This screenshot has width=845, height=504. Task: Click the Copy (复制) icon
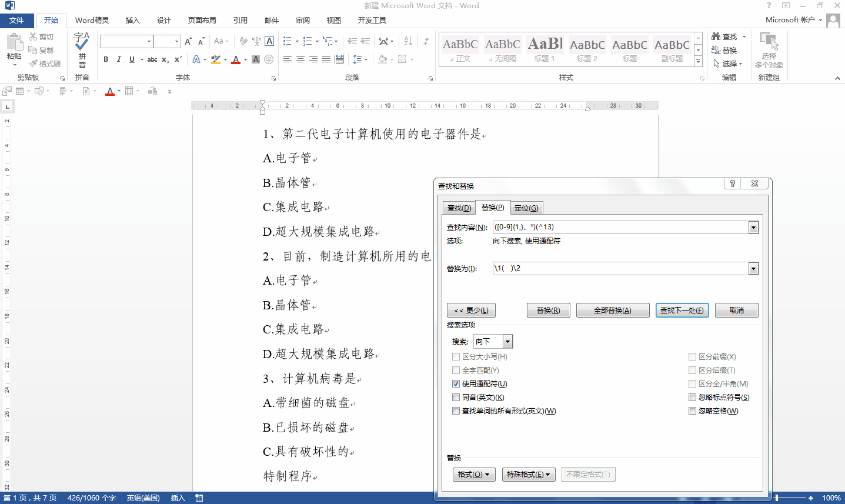pos(33,50)
